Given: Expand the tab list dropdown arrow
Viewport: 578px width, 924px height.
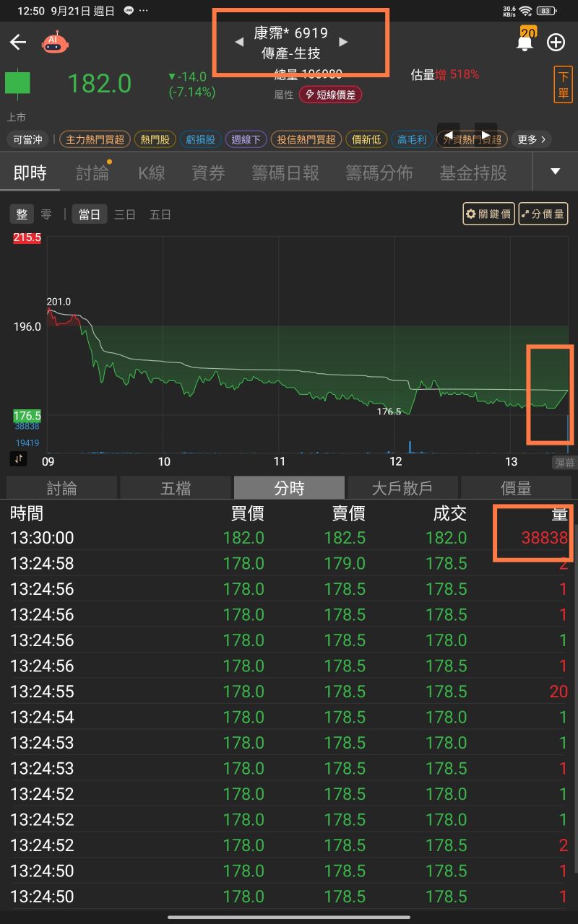Looking at the screenshot, I should [x=555, y=172].
